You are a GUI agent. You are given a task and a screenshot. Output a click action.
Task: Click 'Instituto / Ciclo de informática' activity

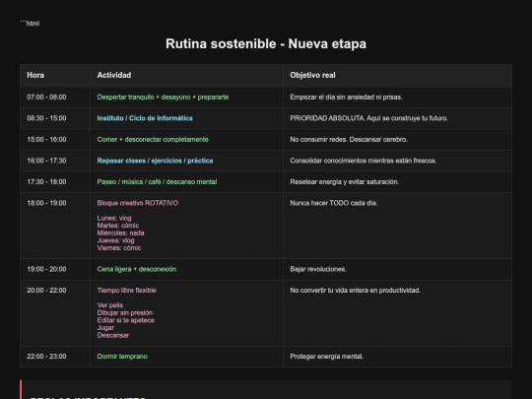(x=145, y=118)
